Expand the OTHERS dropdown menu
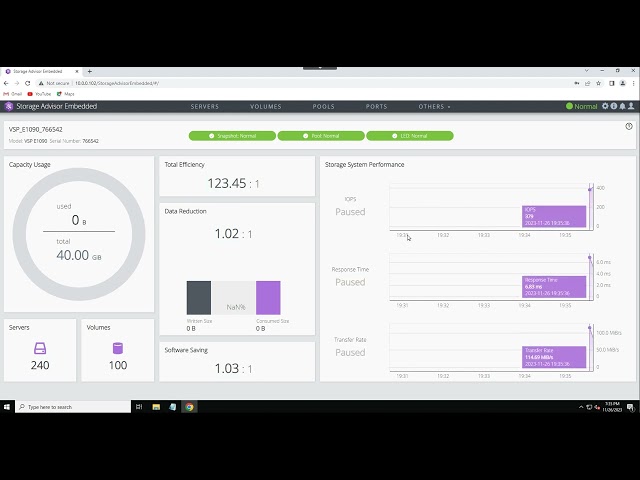The height and width of the screenshot is (480, 640). [x=434, y=107]
